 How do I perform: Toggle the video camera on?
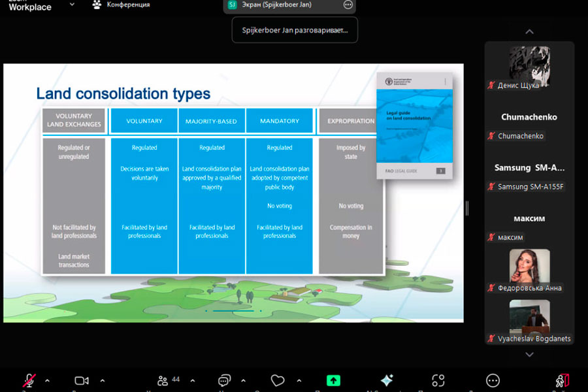click(x=82, y=380)
